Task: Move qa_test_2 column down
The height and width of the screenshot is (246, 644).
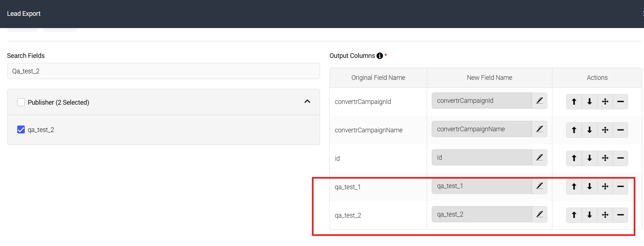Action: pyautogui.click(x=589, y=215)
